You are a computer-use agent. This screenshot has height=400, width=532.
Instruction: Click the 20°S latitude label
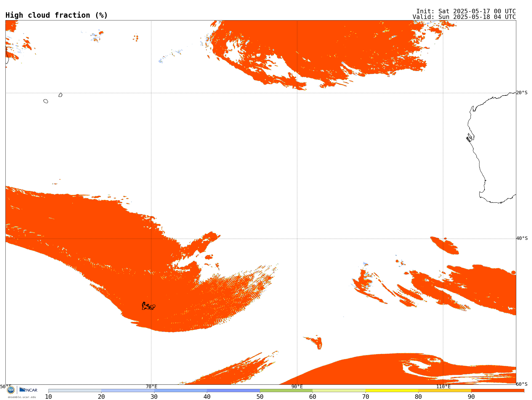click(x=522, y=93)
